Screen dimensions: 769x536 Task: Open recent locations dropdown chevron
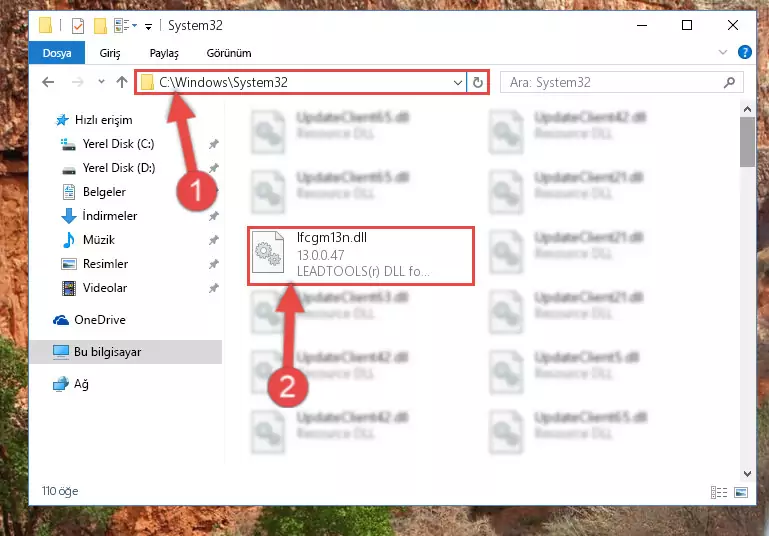click(x=101, y=82)
